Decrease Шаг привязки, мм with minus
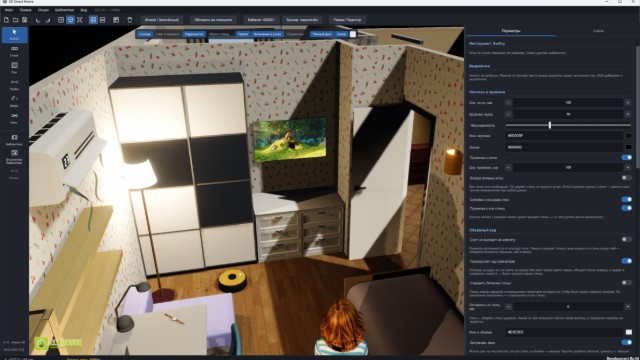The image size is (640, 360). click(508, 167)
